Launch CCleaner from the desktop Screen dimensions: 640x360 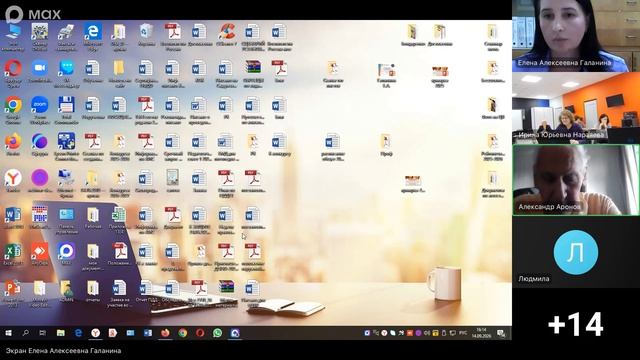pyautogui.click(x=226, y=35)
